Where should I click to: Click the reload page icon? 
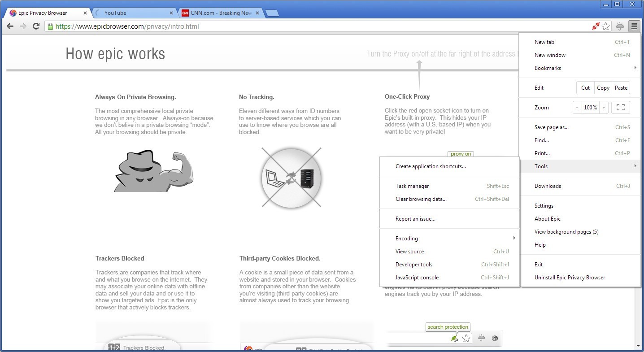tap(36, 26)
